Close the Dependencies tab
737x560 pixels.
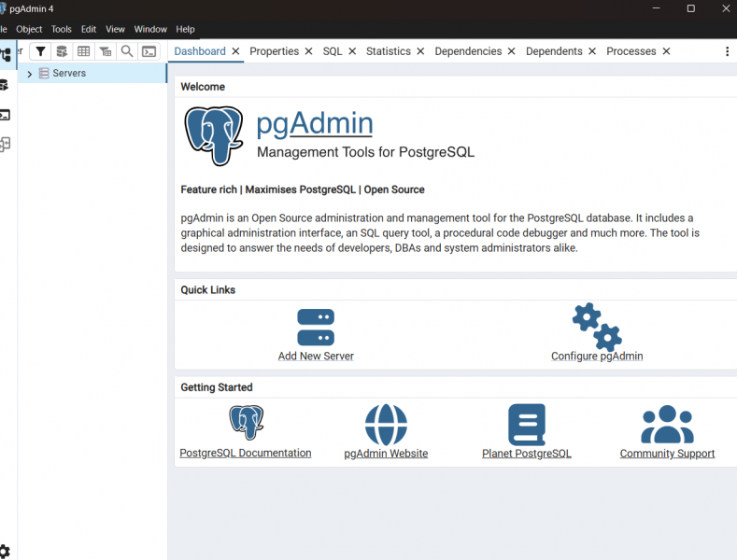click(x=511, y=51)
